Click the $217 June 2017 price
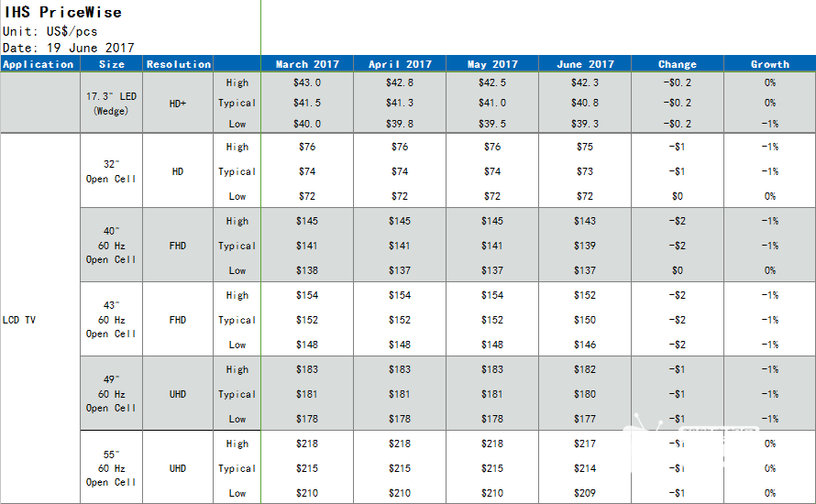Screen dimensions: 816x504 (x=584, y=444)
